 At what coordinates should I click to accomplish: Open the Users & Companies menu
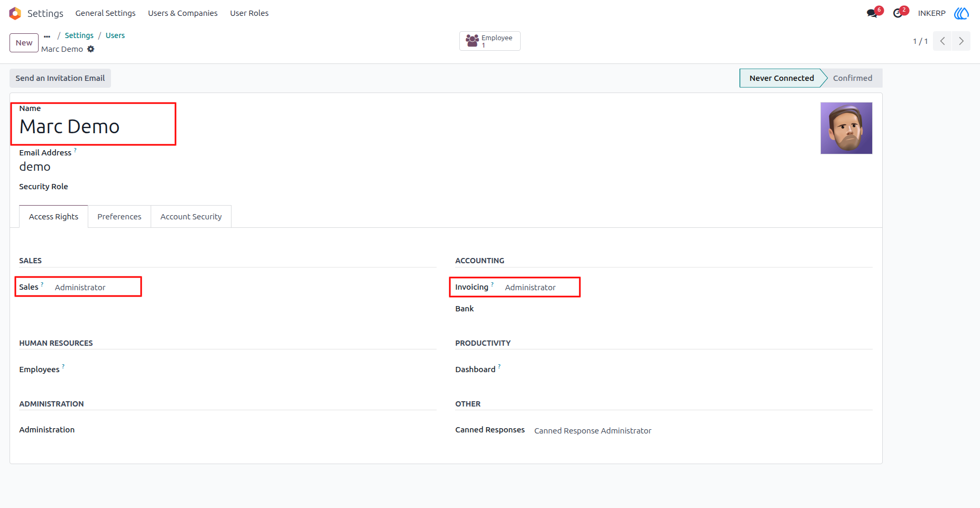183,13
